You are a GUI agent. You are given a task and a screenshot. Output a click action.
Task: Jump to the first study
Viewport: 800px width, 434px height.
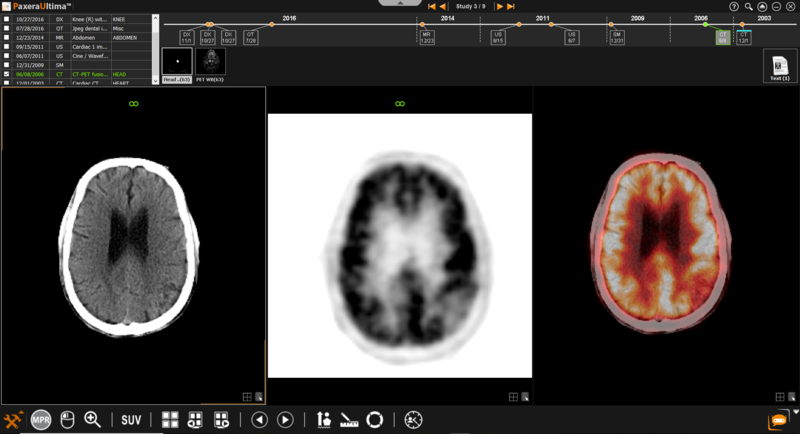click(x=431, y=7)
